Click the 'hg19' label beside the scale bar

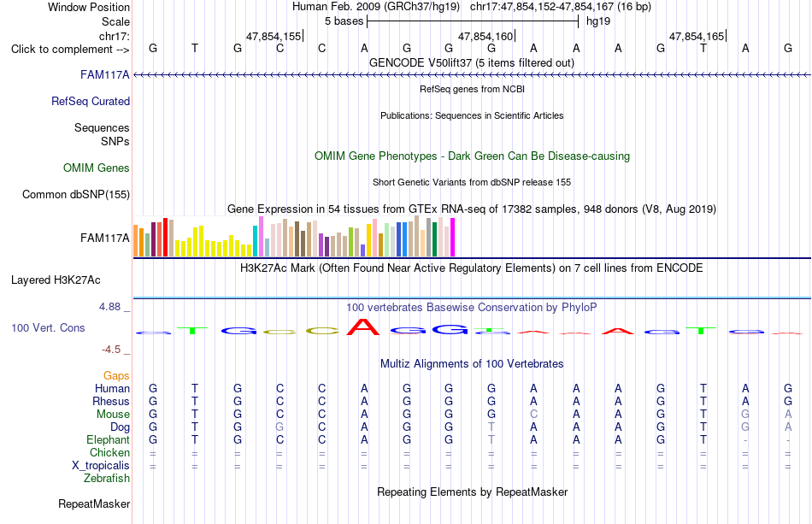pos(598,21)
